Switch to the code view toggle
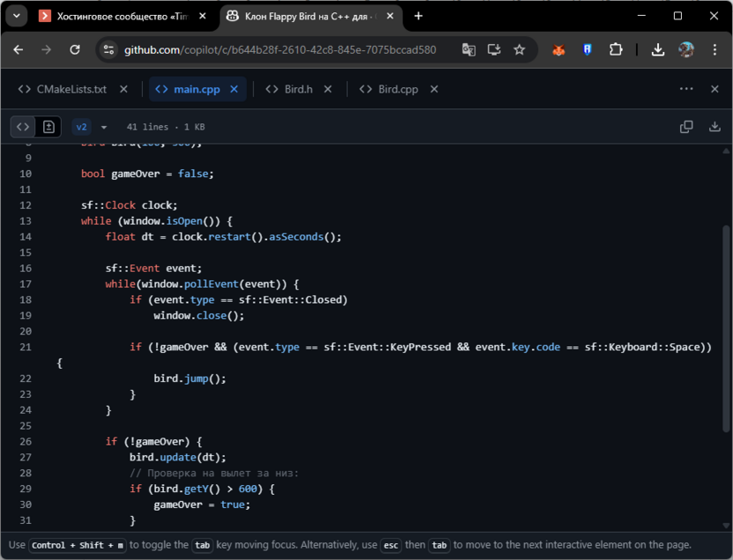Screen dimensions: 733x560 click(23, 127)
